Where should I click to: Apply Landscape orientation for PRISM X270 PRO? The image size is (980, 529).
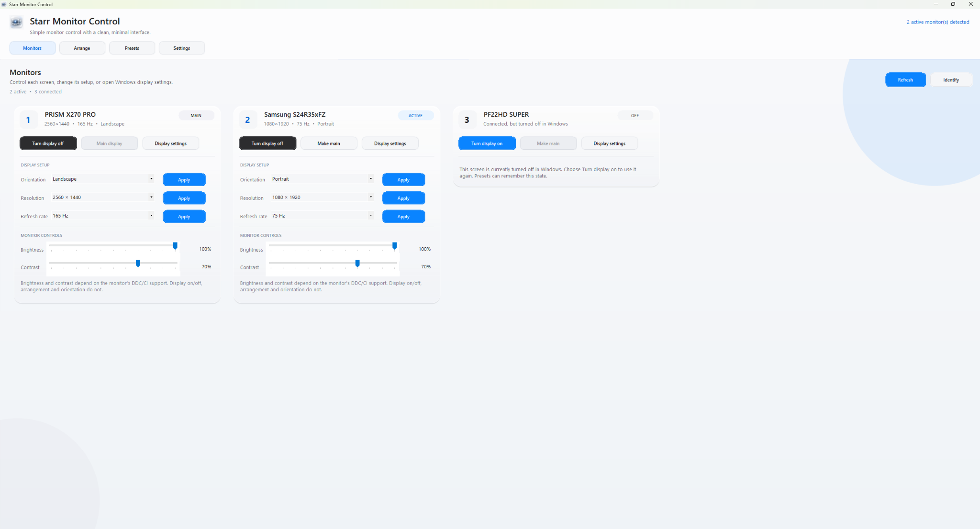pyautogui.click(x=184, y=180)
